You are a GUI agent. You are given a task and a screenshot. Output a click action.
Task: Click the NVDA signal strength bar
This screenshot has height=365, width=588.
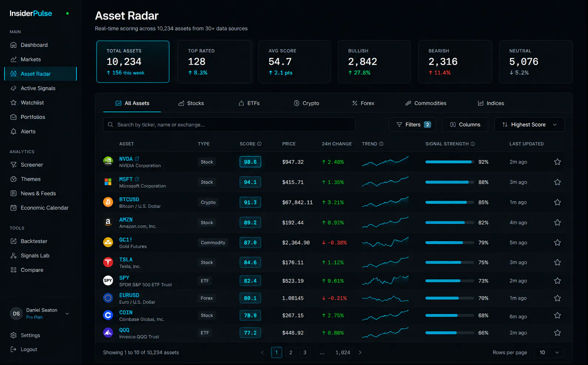coord(450,162)
